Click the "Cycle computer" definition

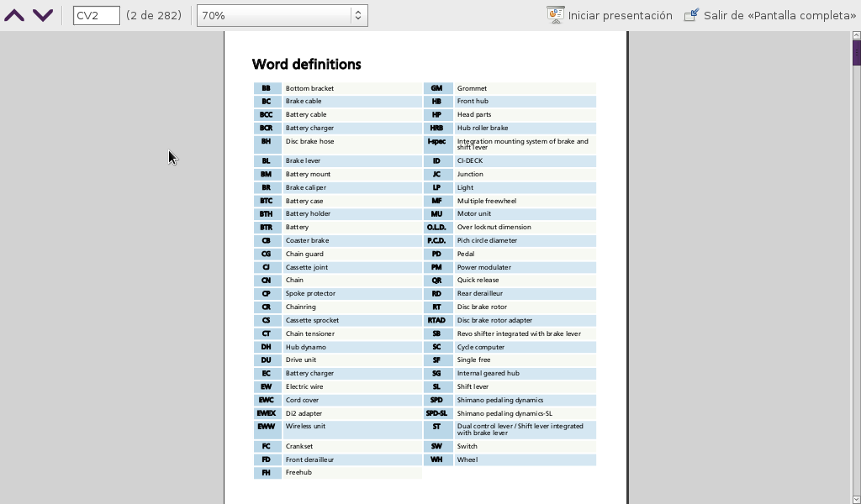[481, 347]
